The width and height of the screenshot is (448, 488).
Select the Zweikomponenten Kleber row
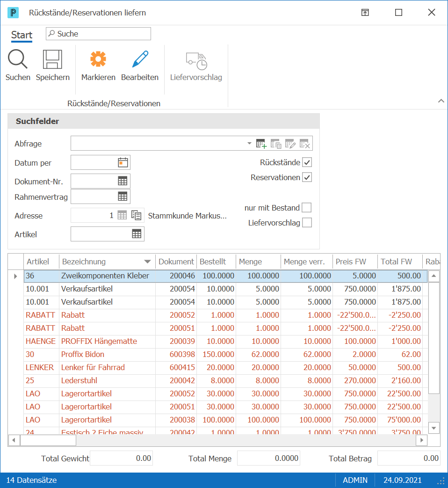pos(225,276)
